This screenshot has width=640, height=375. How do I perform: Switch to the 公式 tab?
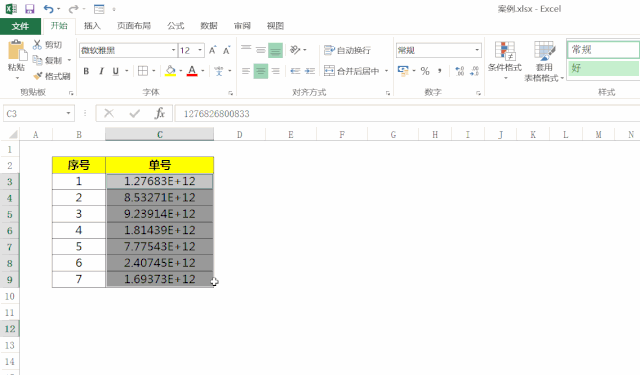pyautogui.click(x=176, y=26)
